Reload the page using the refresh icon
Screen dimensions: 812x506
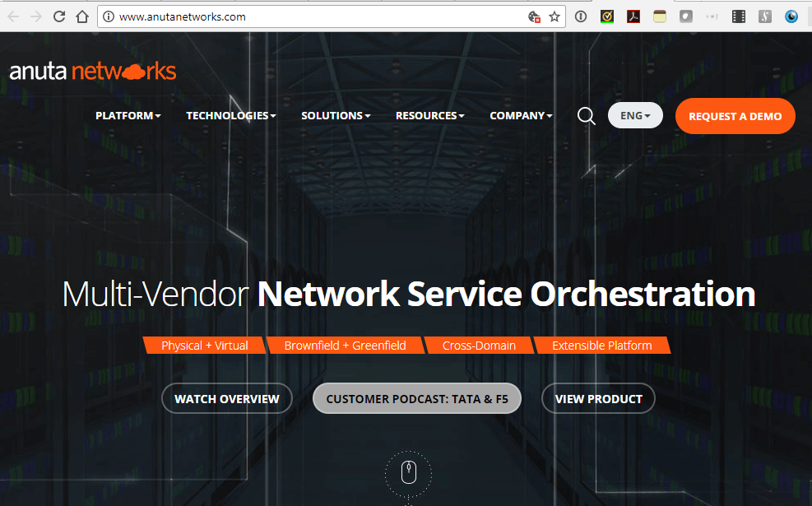click(58, 16)
